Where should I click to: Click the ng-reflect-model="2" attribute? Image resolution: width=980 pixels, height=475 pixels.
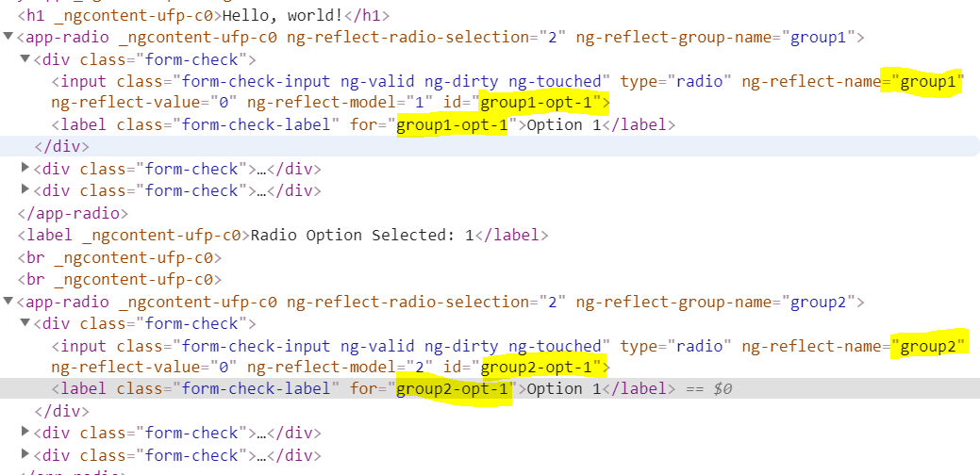click(341, 367)
